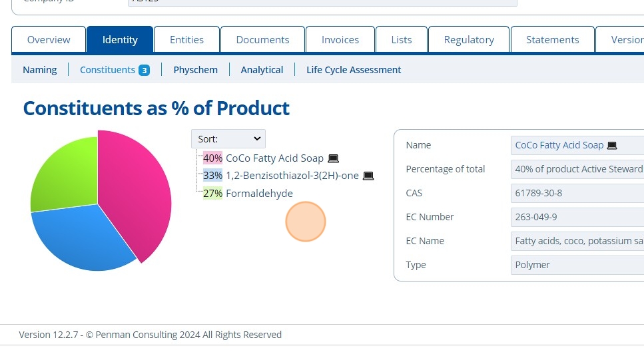Click laptop icon beside CoCo Fatty Acid Soap in list
Viewport: 644px width, 360px height.
334,158
